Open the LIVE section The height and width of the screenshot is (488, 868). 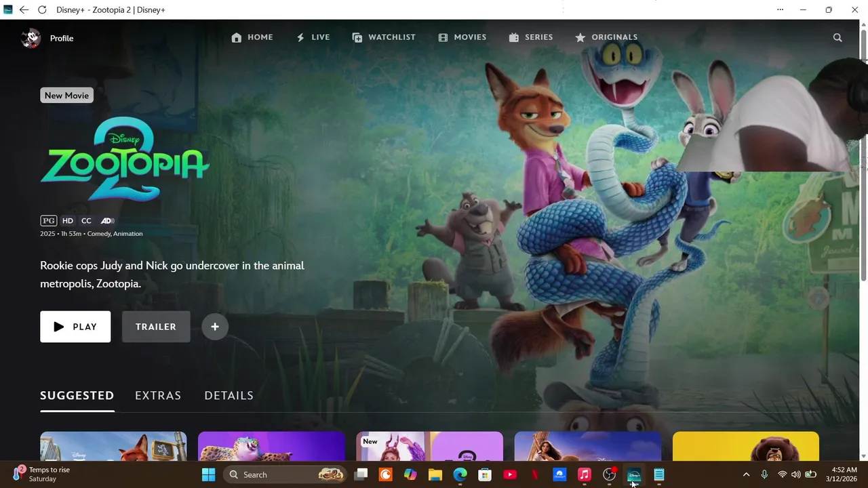(x=313, y=37)
